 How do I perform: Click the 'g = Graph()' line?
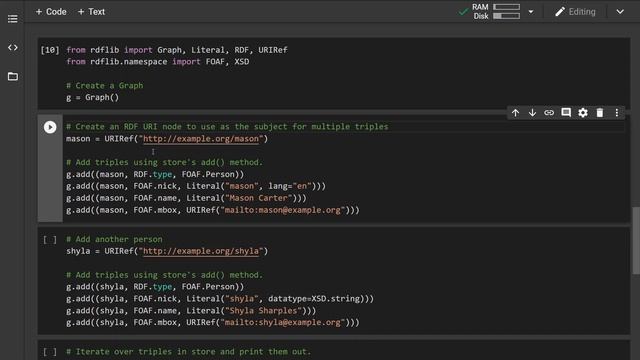[x=92, y=98]
